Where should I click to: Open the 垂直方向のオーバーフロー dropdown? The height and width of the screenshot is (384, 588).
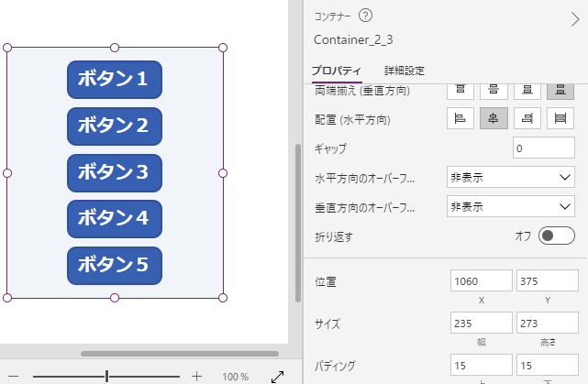point(511,206)
